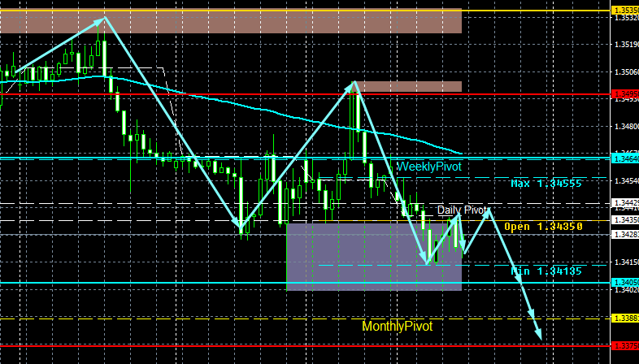Click the Open 1.34350 label

[544, 227]
